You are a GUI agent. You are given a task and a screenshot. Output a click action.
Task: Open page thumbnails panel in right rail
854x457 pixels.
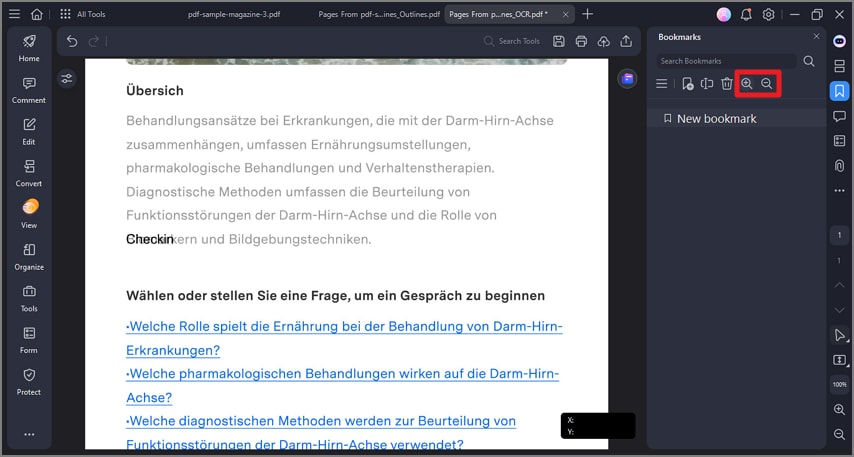click(839, 66)
